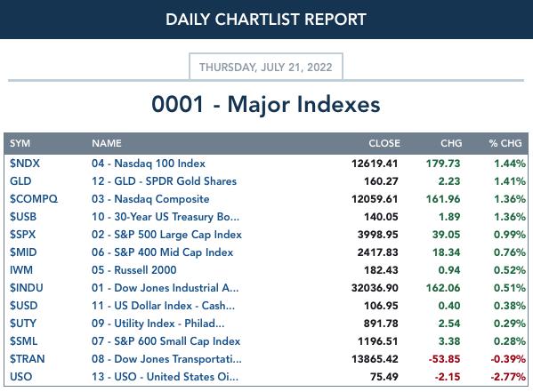Open the GLD symbol link

click(20, 181)
